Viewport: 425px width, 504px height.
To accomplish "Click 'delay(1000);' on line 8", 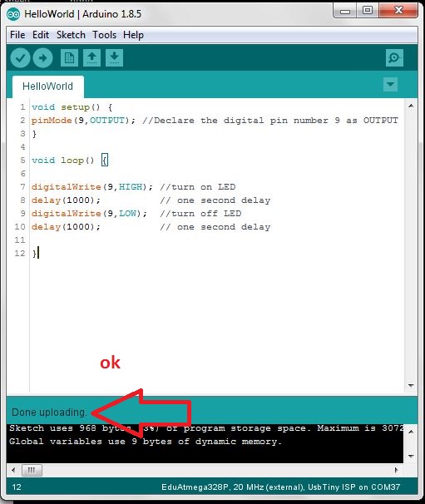I will click(x=66, y=200).
